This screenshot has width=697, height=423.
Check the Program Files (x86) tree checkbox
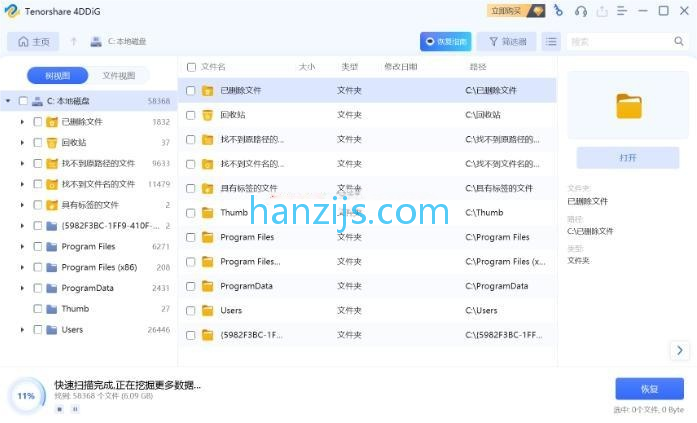(x=38, y=267)
